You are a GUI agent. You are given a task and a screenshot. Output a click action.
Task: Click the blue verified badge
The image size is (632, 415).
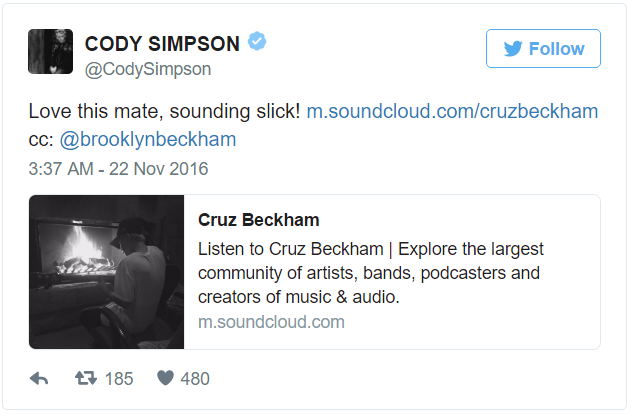pos(258,43)
